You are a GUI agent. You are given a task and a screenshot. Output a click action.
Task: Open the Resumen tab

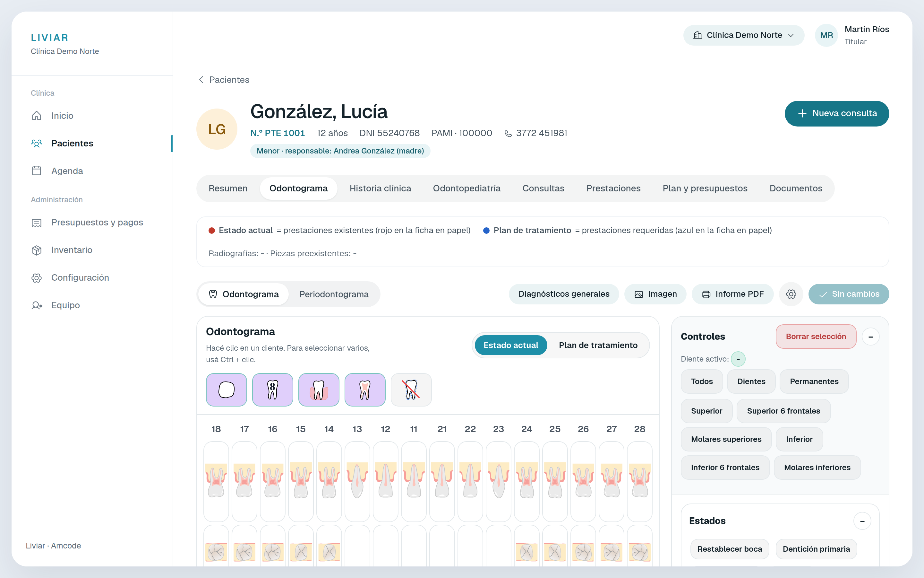[x=228, y=188]
